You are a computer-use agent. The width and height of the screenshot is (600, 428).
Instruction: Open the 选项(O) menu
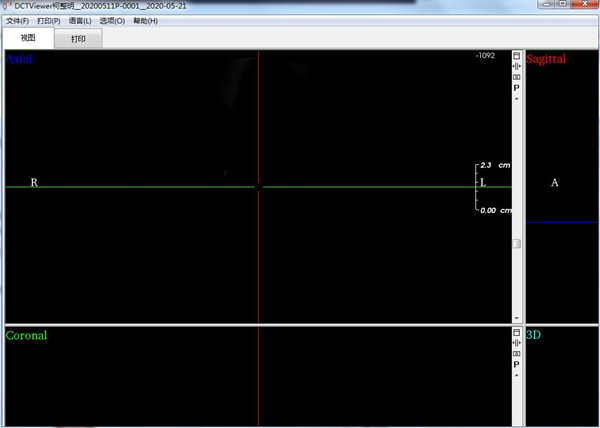(112, 21)
